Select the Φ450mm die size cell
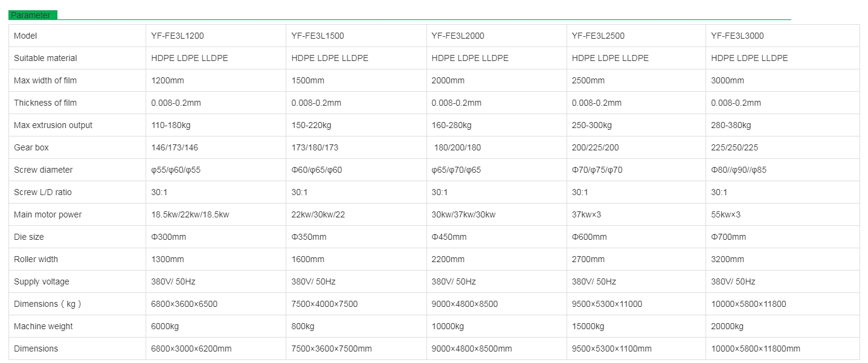Screen dimensions: 868x363 pos(449,237)
